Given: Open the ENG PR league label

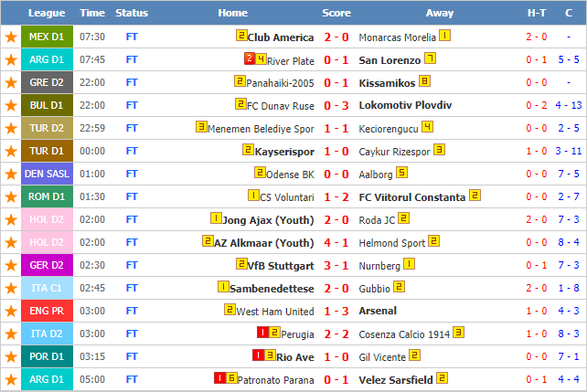Looking at the screenshot, I should pos(47,311).
